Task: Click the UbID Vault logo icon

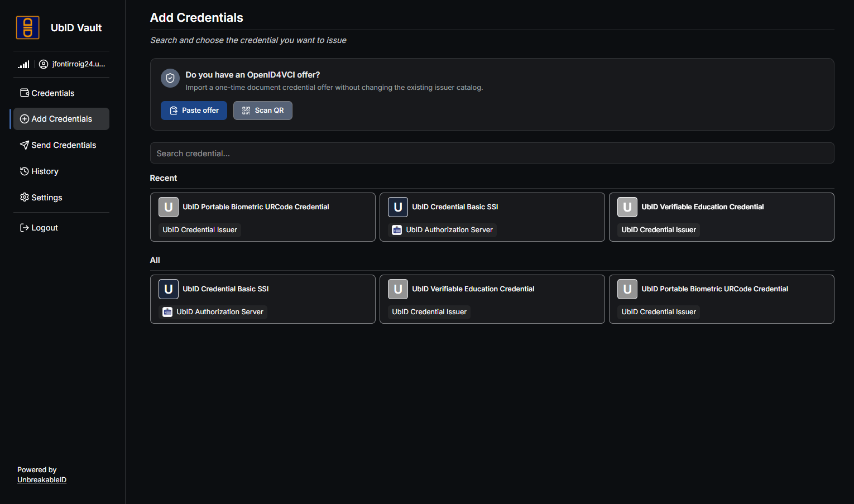Action: [27, 27]
